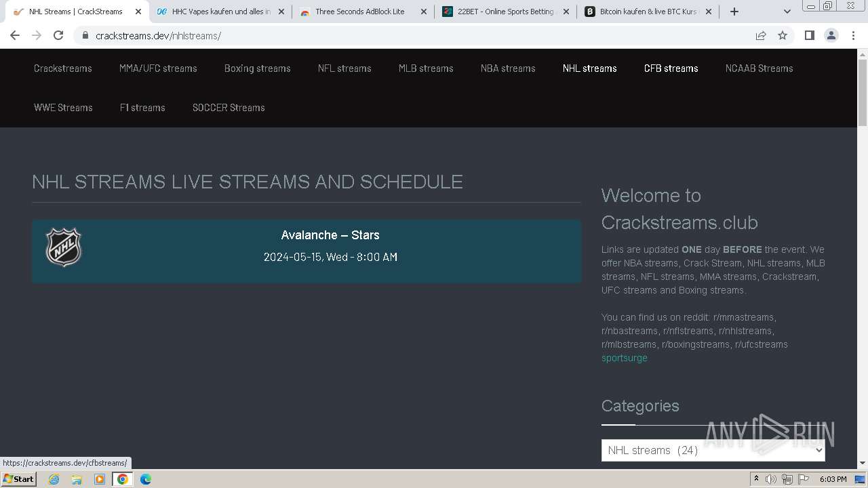
Task: Close the NHL Streams tab
Action: (138, 12)
